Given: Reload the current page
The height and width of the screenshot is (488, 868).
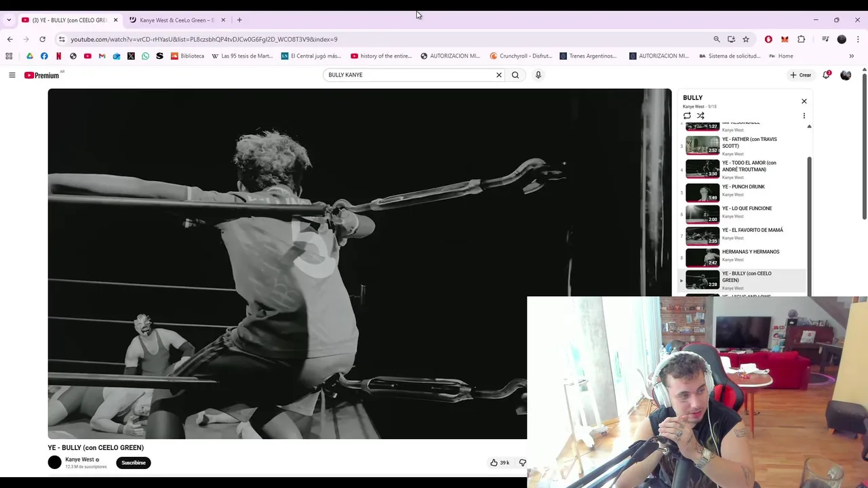Looking at the screenshot, I should (x=42, y=39).
